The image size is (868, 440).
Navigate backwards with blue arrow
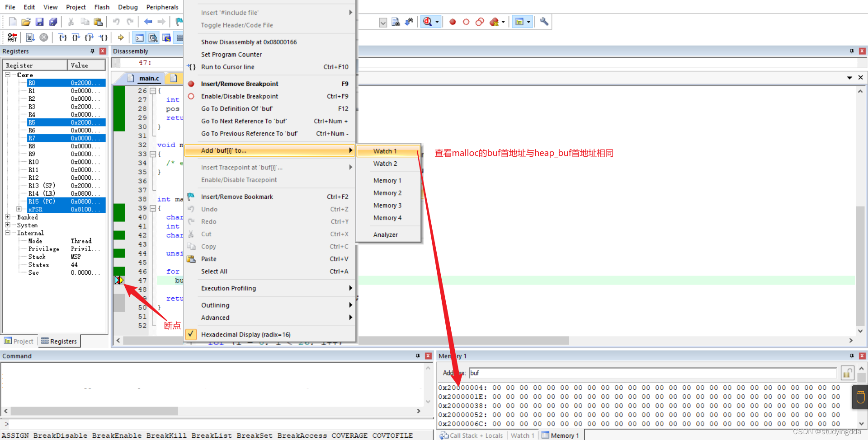coord(148,22)
